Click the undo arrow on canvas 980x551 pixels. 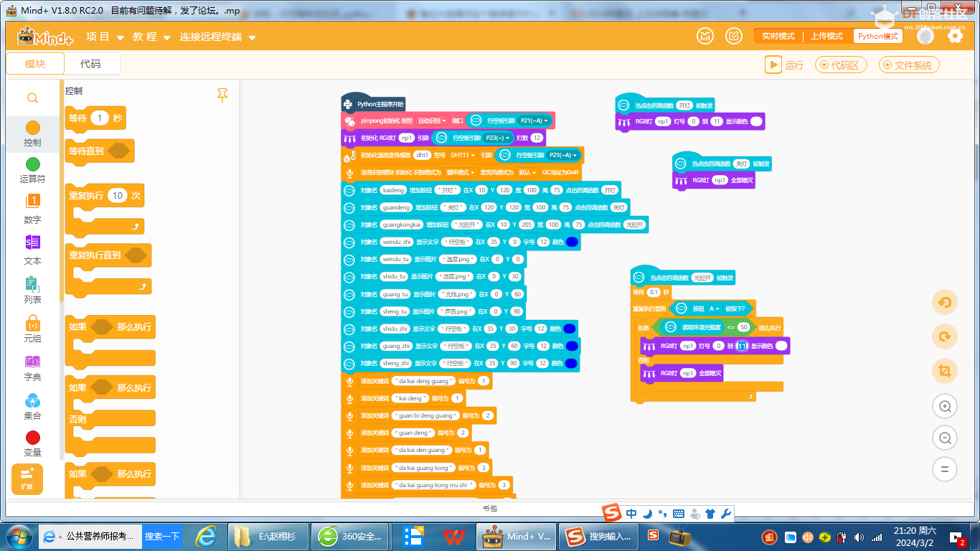[x=945, y=302]
